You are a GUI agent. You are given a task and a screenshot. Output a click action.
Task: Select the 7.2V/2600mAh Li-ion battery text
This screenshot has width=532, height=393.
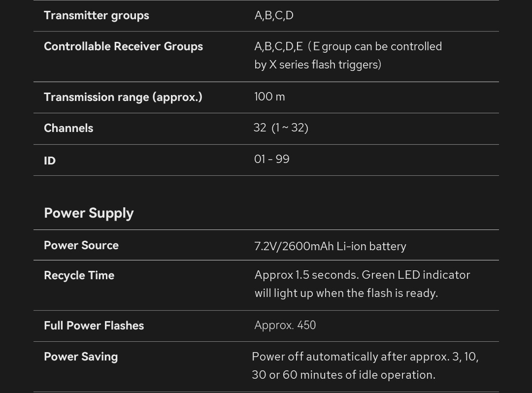coord(330,246)
